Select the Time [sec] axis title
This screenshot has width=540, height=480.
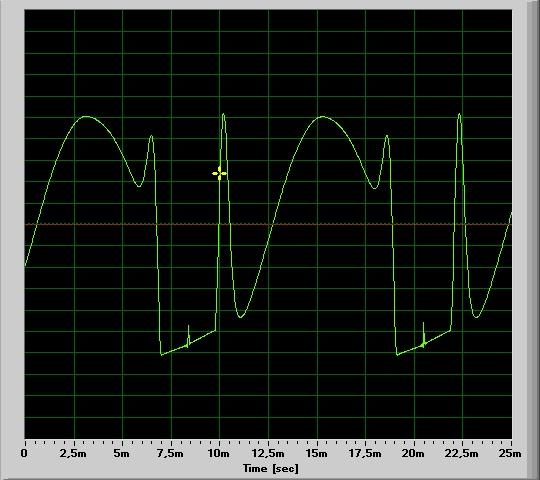pos(271,468)
